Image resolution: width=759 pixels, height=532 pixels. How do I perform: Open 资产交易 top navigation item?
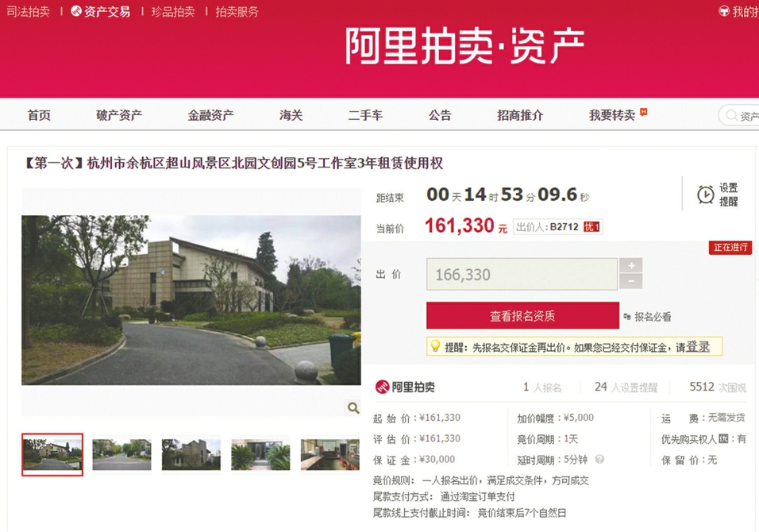click(x=101, y=12)
